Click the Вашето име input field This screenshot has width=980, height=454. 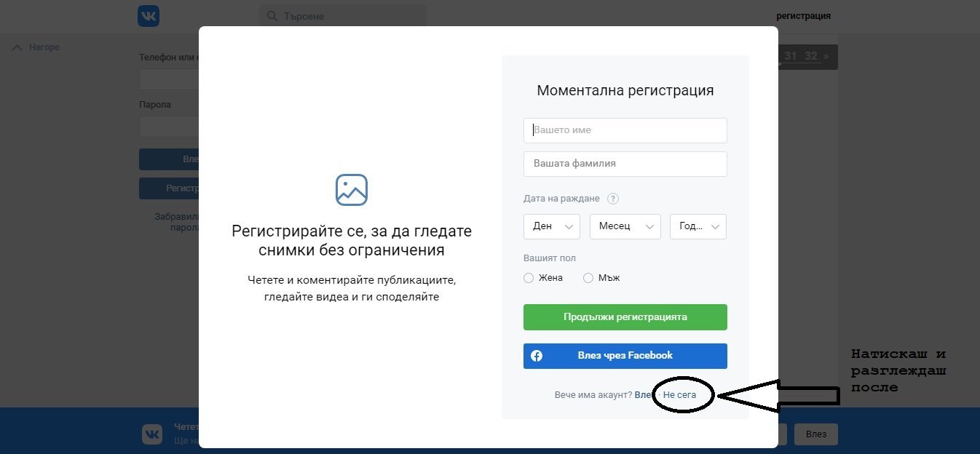point(625,130)
